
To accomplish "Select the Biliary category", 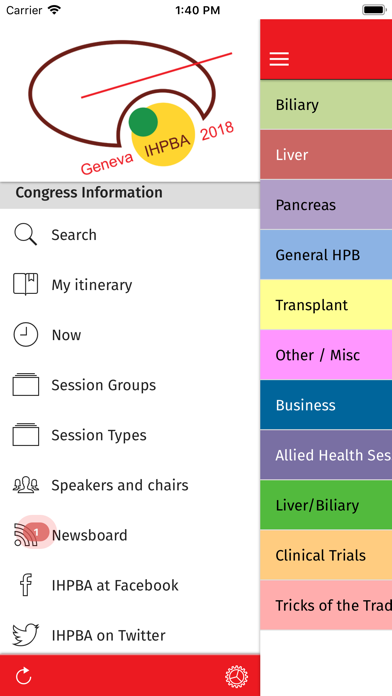I will pos(326,105).
